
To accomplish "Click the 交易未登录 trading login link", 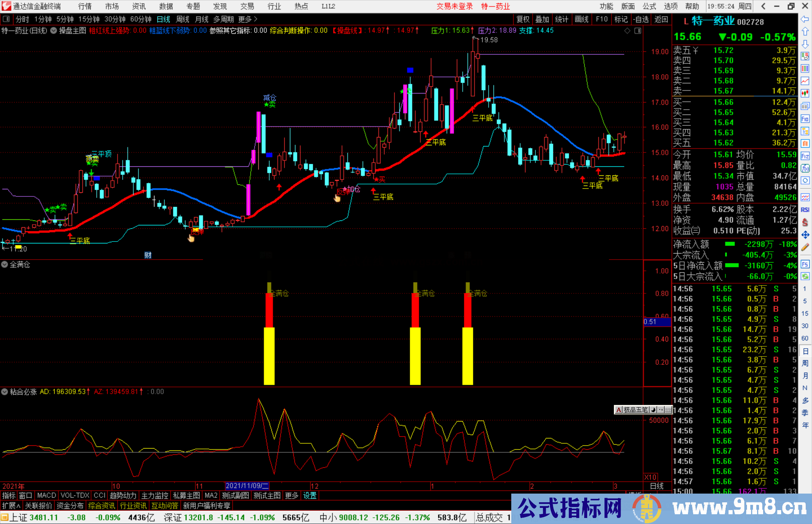I will [454, 6].
